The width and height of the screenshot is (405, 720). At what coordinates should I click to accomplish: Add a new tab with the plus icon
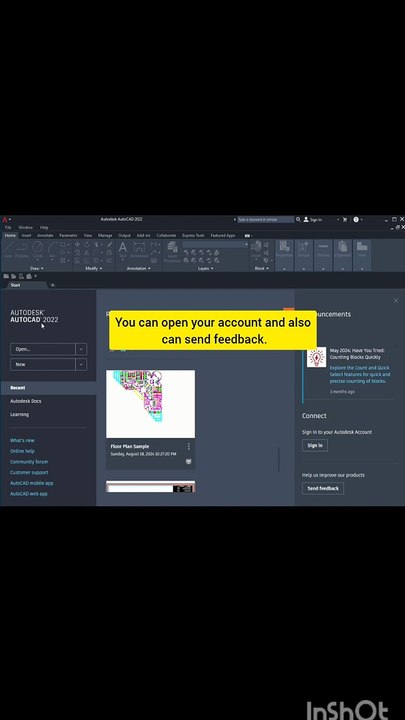tap(52, 285)
